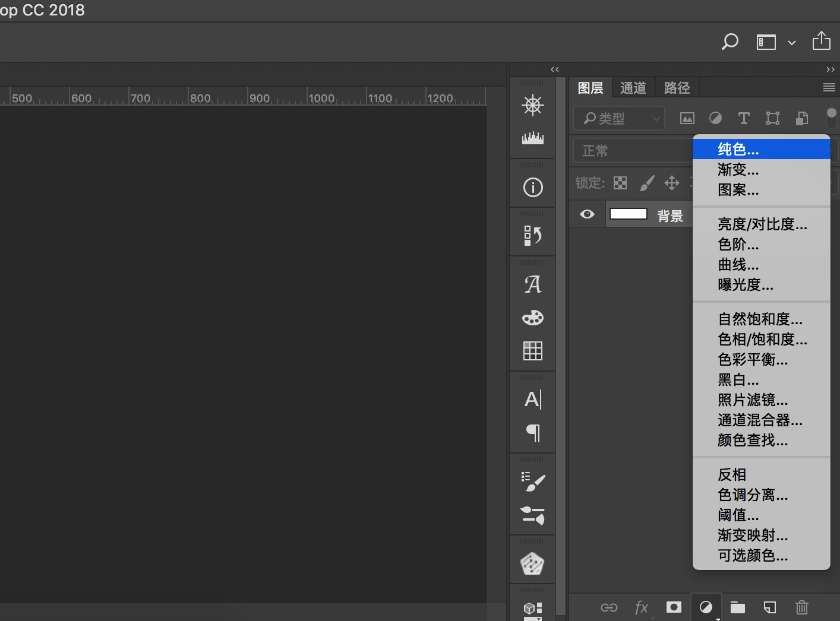The width and height of the screenshot is (840, 621).
Task: Open the History panel icon
Action: point(532,236)
